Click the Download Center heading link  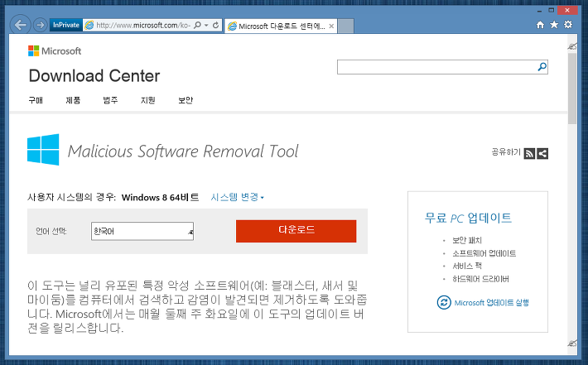click(94, 76)
